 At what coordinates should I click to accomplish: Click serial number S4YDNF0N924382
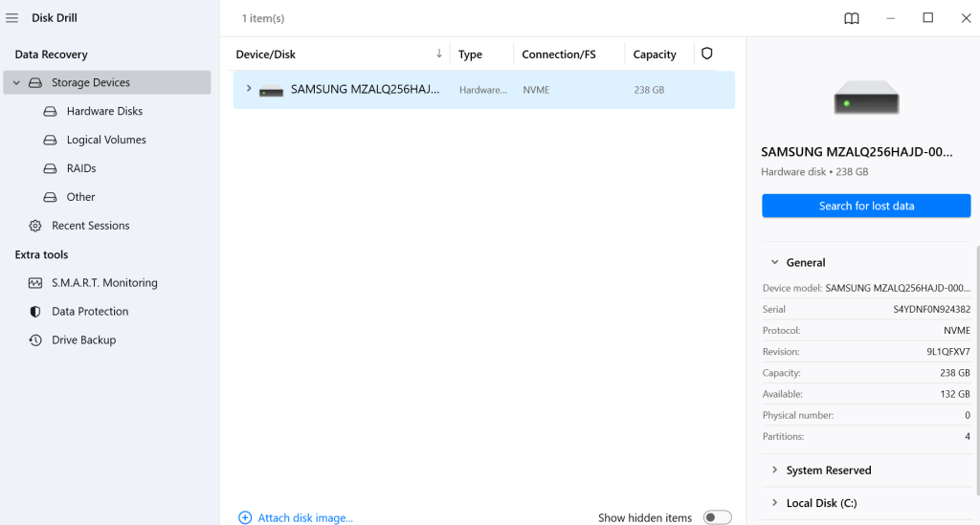tap(931, 309)
